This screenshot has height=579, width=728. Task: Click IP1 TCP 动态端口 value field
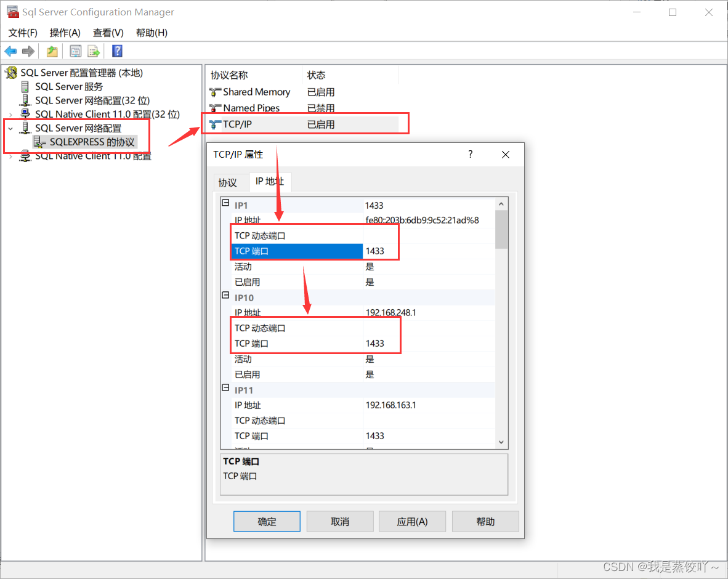tap(428, 236)
